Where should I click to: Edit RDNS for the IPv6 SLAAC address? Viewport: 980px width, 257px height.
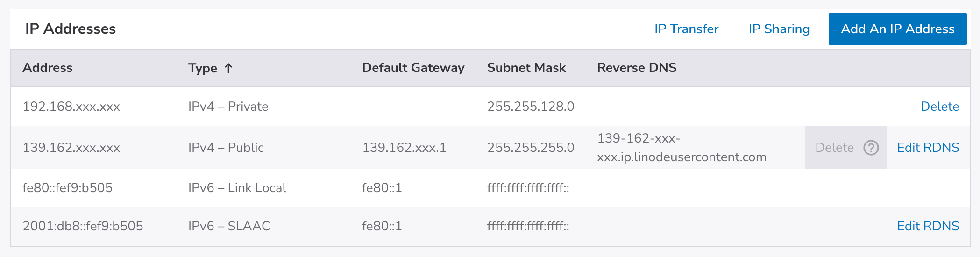click(928, 226)
